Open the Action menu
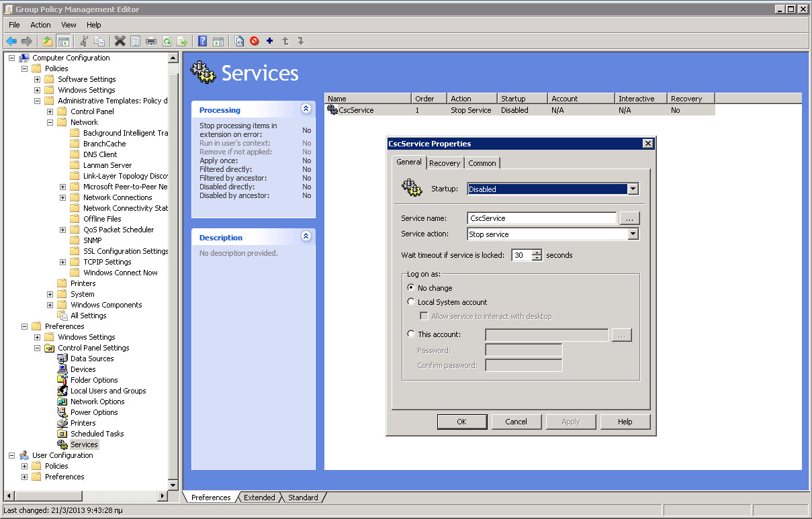Image resolution: width=812 pixels, height=519 pixels. click(40, 25)
